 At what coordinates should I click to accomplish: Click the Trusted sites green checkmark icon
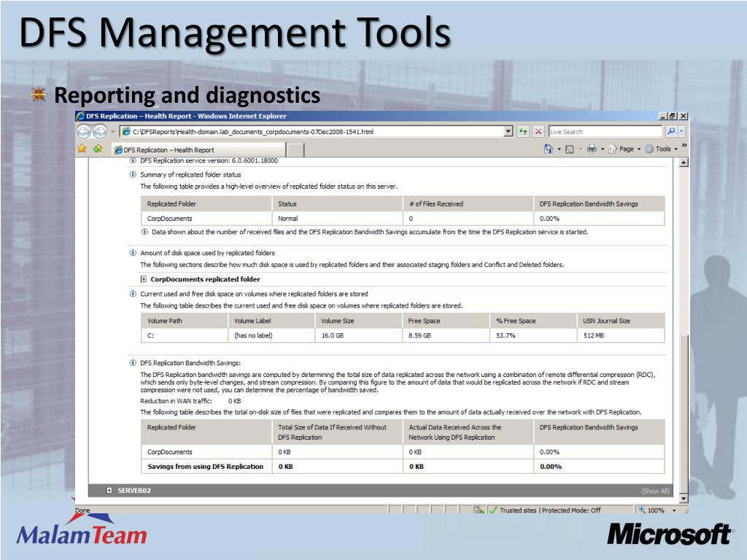493,510
